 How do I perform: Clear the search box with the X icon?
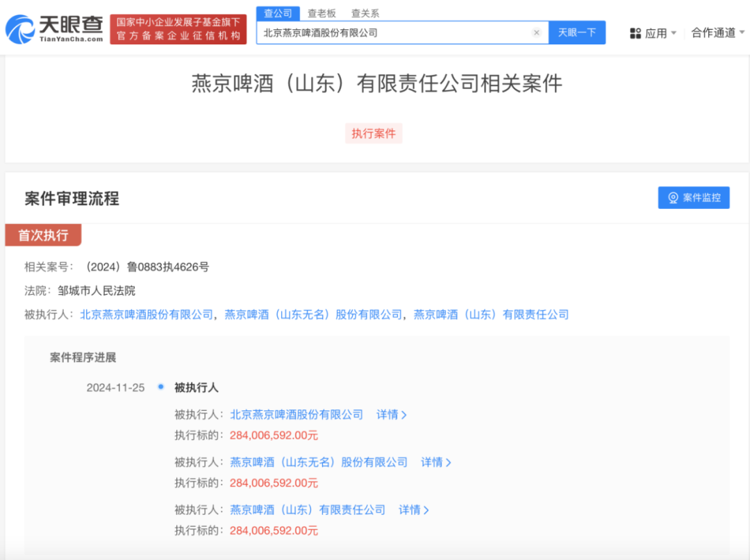click(x=536, y=33)
